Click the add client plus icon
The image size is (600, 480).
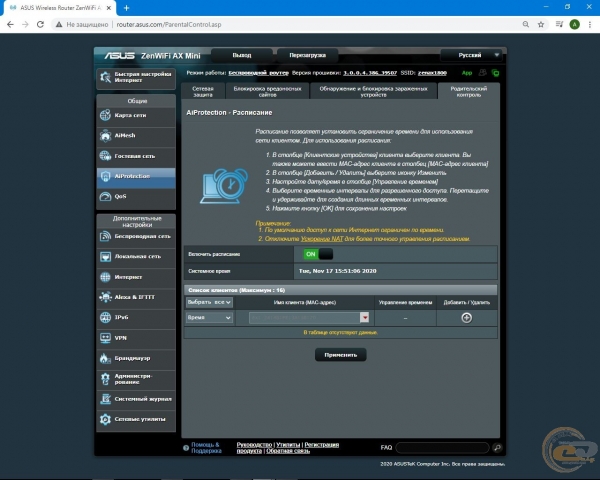pos(466,318)
